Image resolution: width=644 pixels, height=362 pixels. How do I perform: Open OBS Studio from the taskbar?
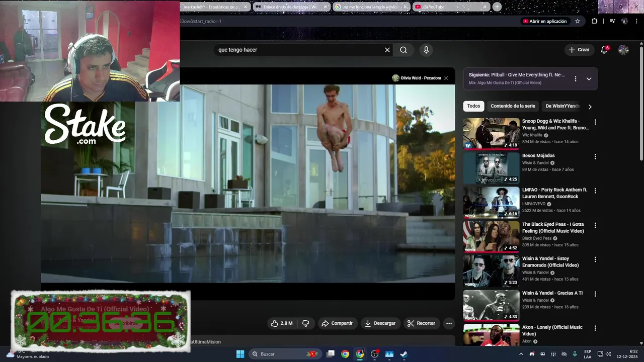[x=375, y=354]
